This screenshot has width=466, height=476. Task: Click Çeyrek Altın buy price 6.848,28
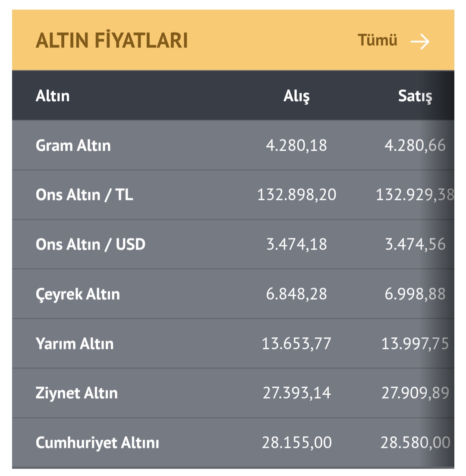pyautogui.click(x=296, y=294)
